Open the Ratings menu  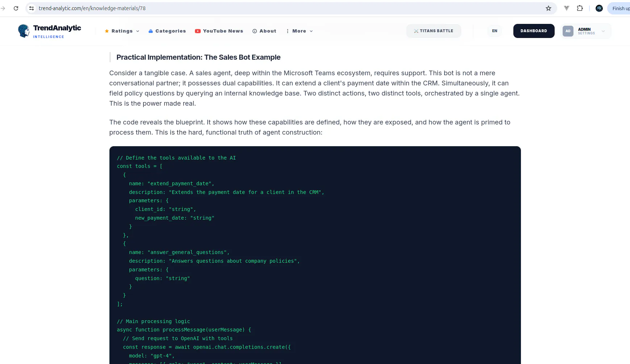tap(122, 31)
